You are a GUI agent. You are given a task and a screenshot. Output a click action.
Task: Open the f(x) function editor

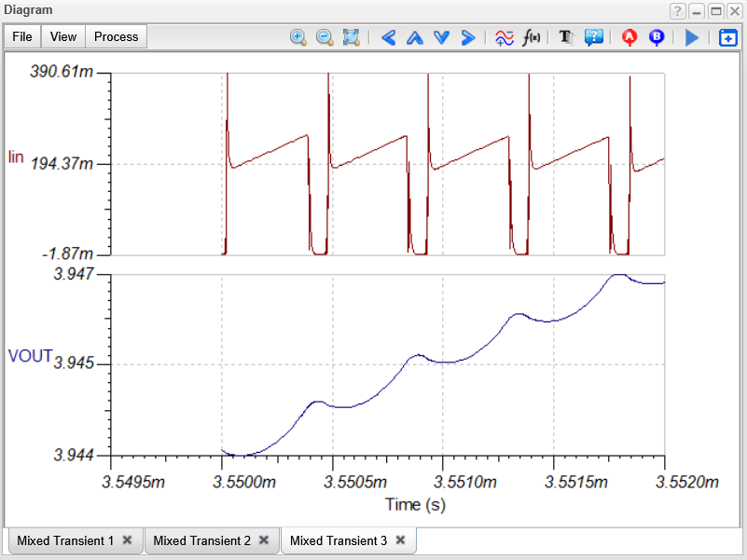[x=532, y=37]
